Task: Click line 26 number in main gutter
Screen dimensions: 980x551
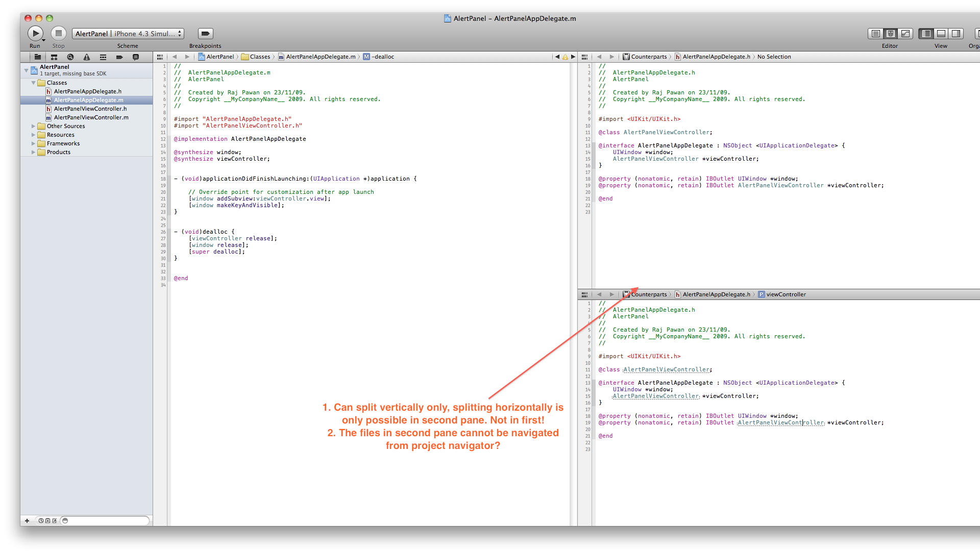Action: [x=163, y=232]
